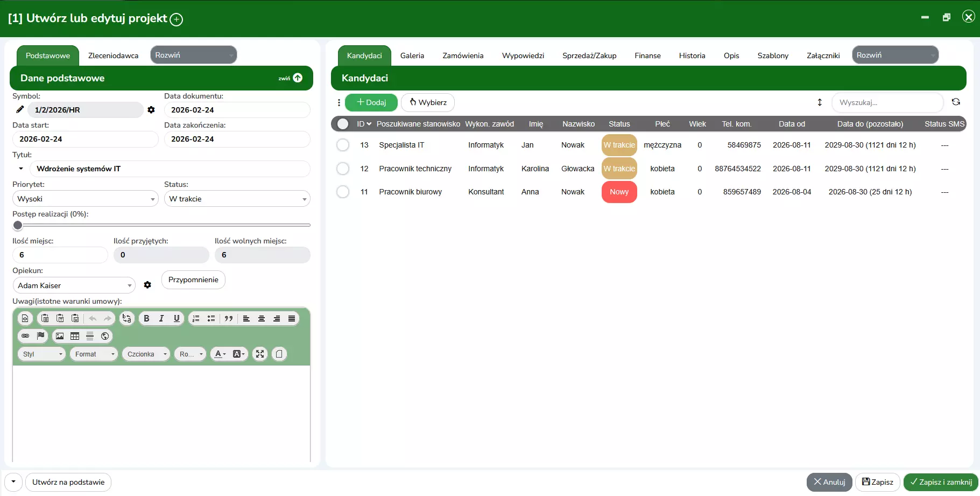
Task: Expand the arrow beside the Tytuł field
Action: pyautogui.click(x=21, y=169)
